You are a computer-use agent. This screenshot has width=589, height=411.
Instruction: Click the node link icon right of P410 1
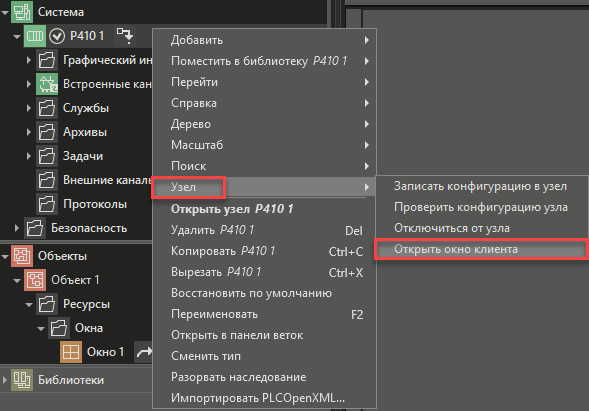125,36
